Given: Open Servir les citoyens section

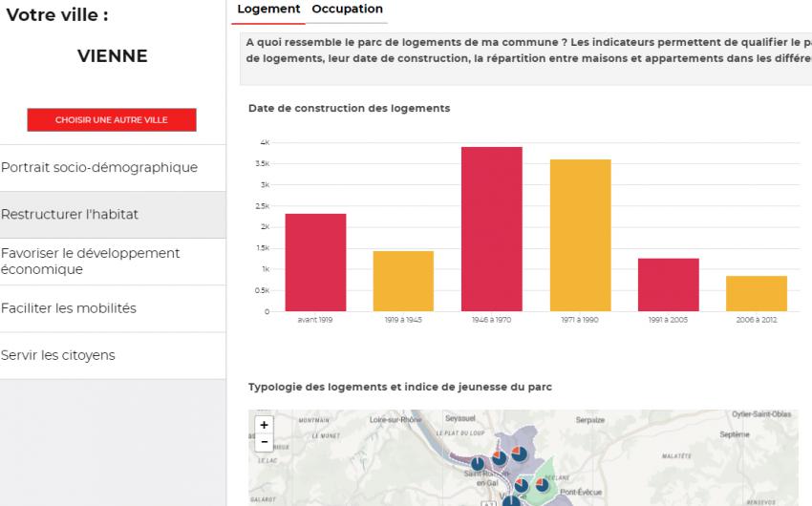Looking at the screenshot, I should (x=113, y=355).
